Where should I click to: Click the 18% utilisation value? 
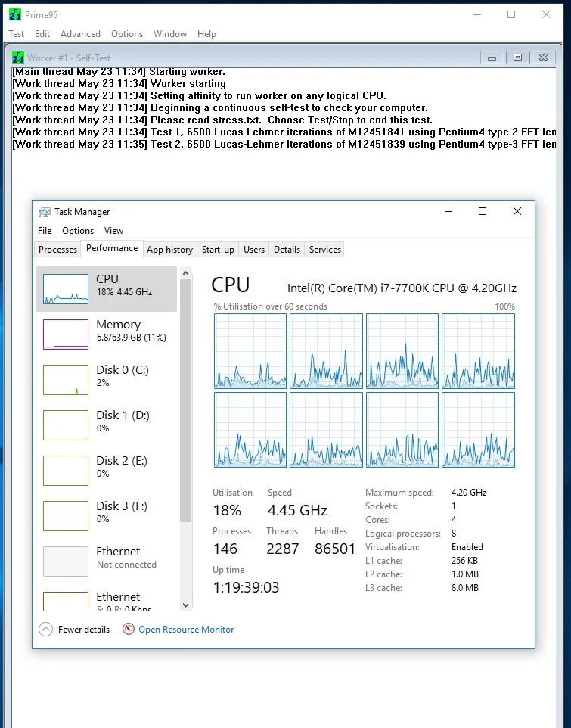point(227,510)
